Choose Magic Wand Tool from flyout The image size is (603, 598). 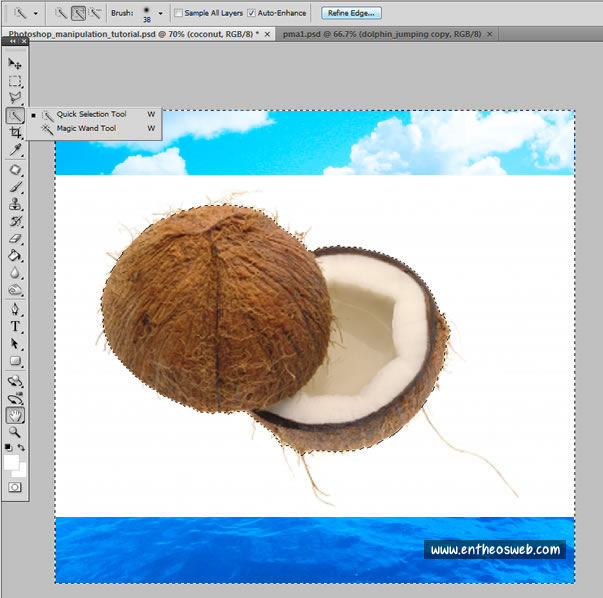tap(86, 128)
